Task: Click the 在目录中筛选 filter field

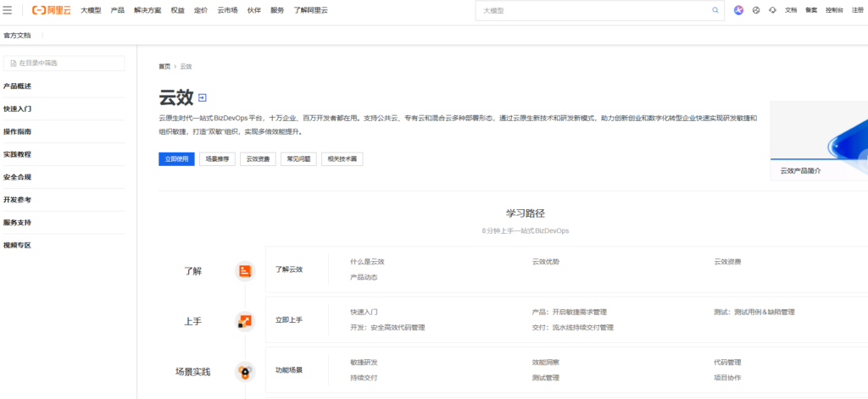Action: point(64,63)
